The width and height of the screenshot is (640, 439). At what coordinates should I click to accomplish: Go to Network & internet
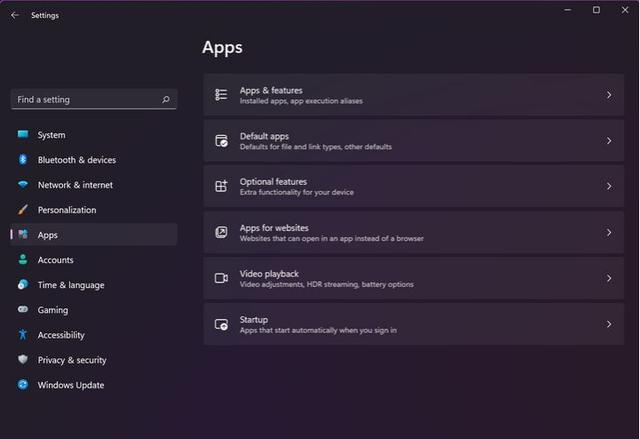pyautogui.click(x=94, y=185)
